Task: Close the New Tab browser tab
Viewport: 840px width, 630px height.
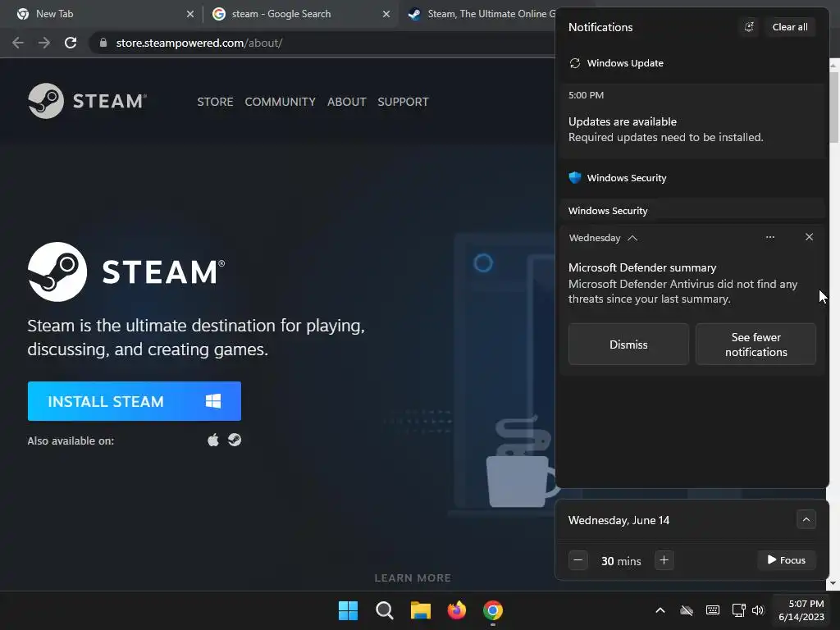Action: pos(190,14)
